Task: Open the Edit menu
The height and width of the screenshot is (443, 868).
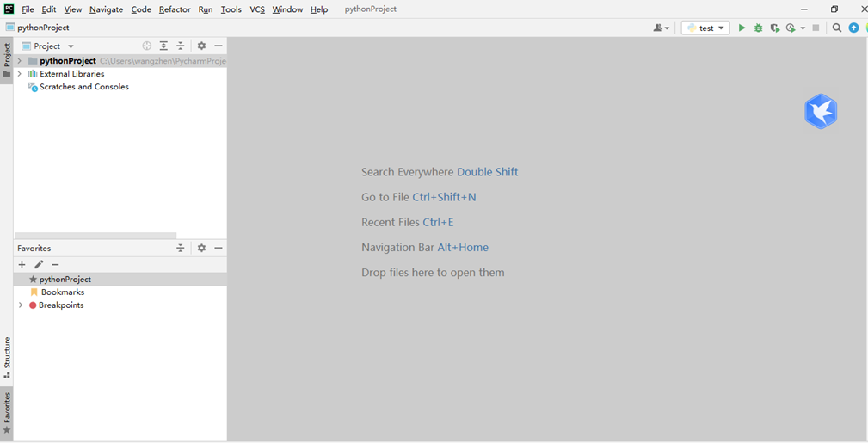Action: (x=49, y=9)
